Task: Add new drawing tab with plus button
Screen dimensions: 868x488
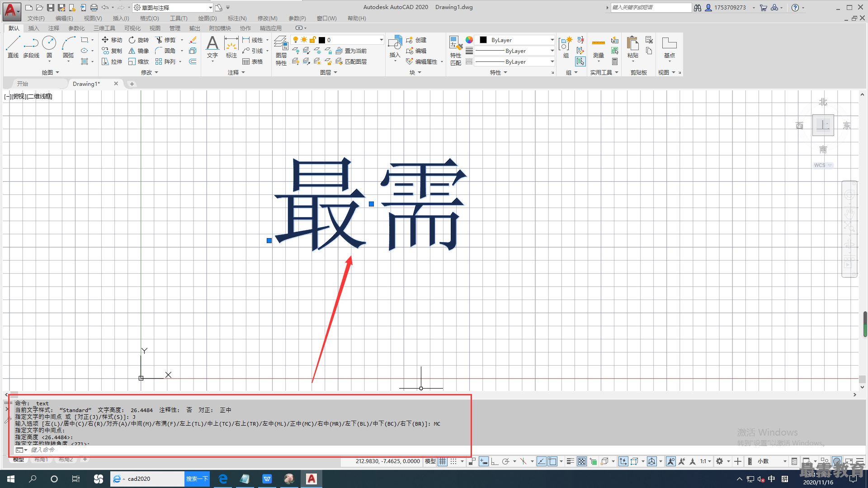Action: 132,84
